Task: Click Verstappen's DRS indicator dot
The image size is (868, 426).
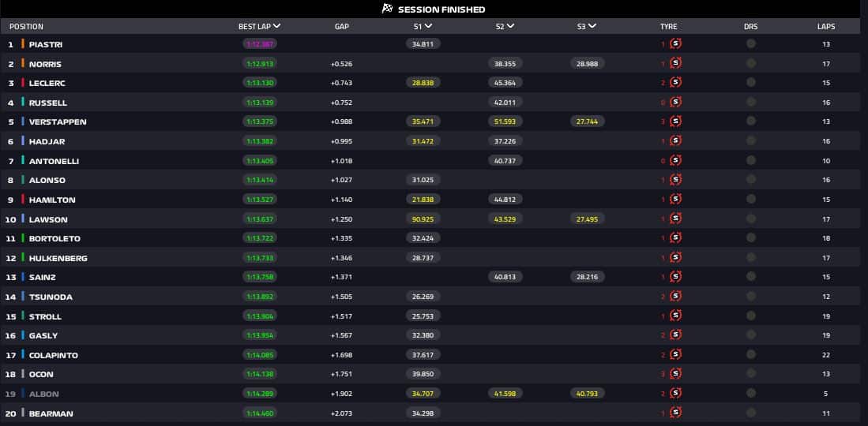Action: click(x=750, y=121)
